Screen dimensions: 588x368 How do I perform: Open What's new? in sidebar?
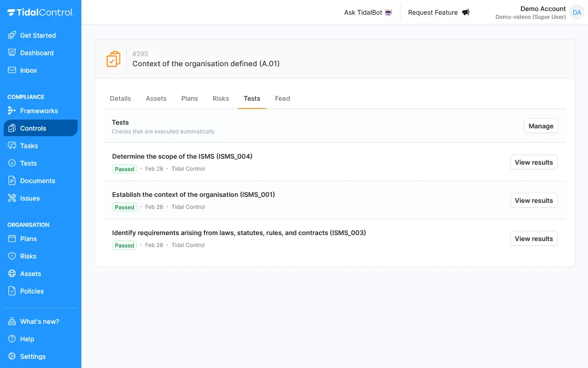(40, 322)
